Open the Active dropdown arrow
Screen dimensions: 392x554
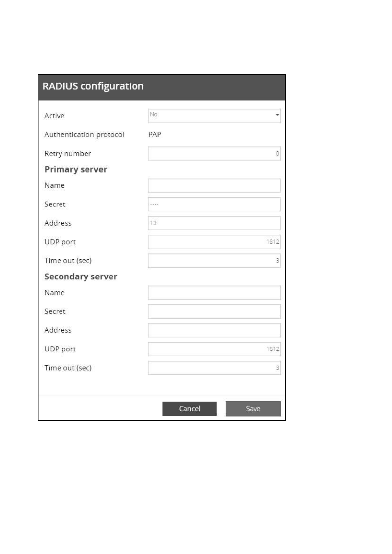[277, 115]
